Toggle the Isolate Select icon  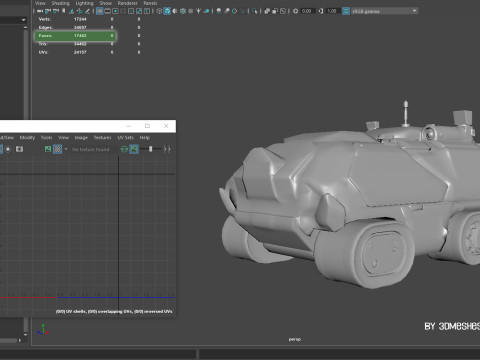(x=255, y=11)
